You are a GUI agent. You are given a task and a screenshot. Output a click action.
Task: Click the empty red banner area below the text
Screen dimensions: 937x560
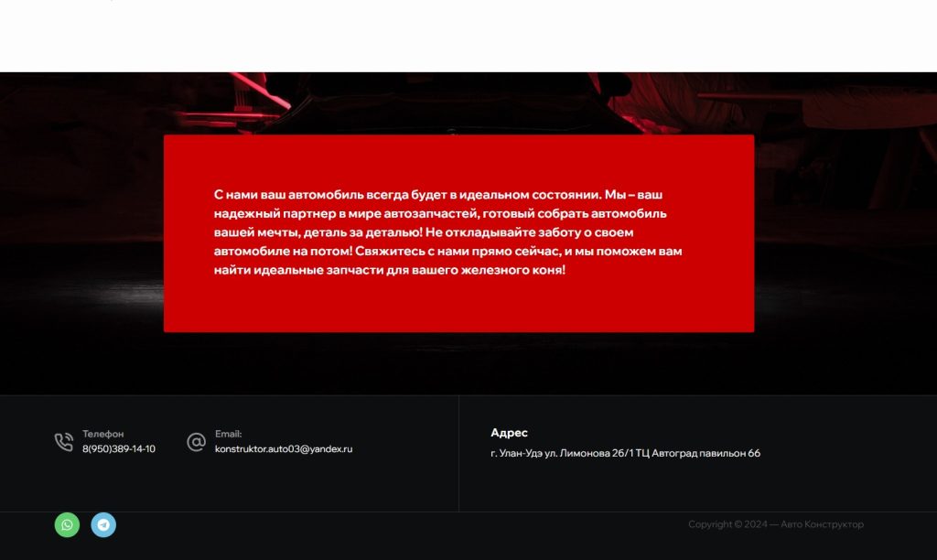tap(458, 307)
